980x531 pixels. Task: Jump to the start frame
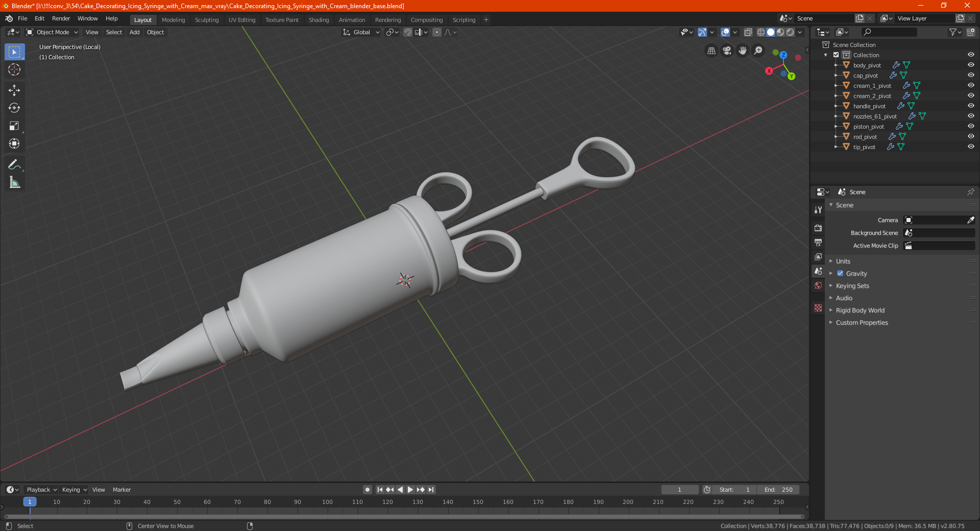coord(380,490)
